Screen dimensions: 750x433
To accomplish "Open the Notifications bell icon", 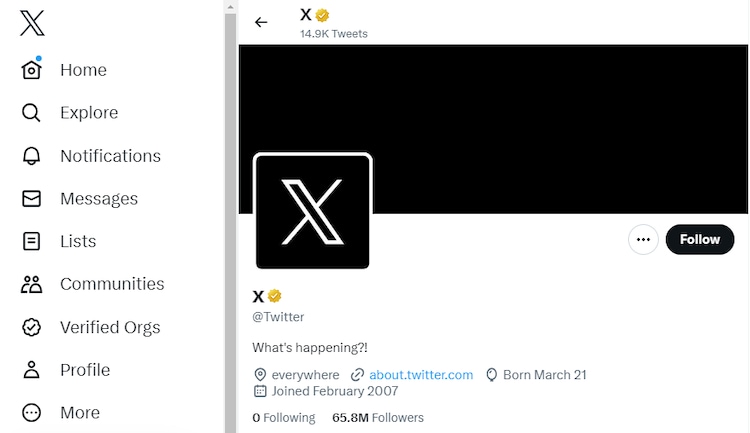I will coord(32,156).
